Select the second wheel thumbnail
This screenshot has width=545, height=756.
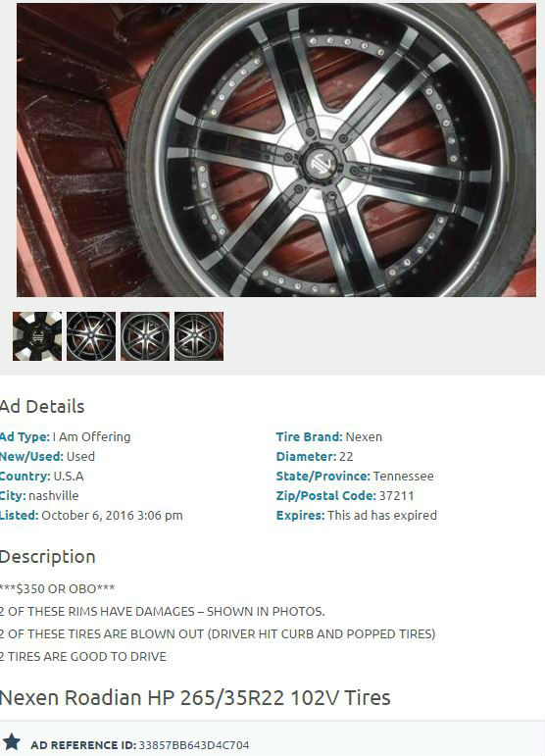pos(91,336)
